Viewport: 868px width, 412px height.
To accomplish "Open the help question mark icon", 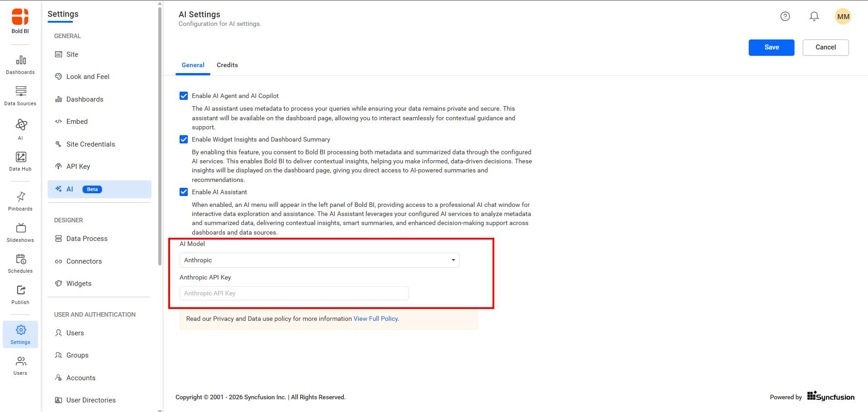I will point(785,16).
